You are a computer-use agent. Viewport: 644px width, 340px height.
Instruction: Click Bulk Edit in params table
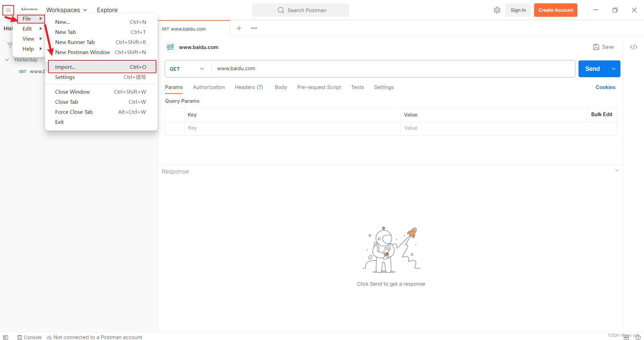(602, 114)
